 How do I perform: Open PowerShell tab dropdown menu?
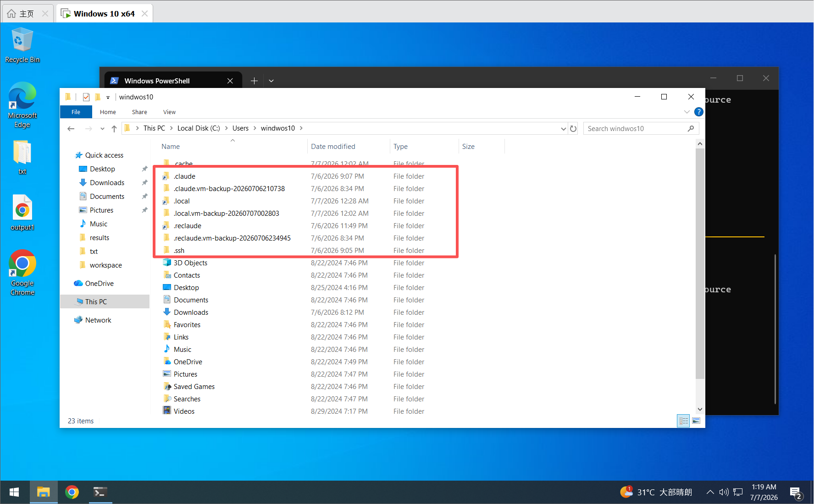point(271,81)
